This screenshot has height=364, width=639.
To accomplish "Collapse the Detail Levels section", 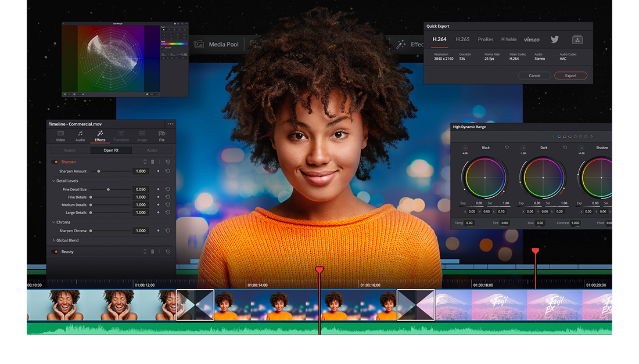I will point(53,181).
